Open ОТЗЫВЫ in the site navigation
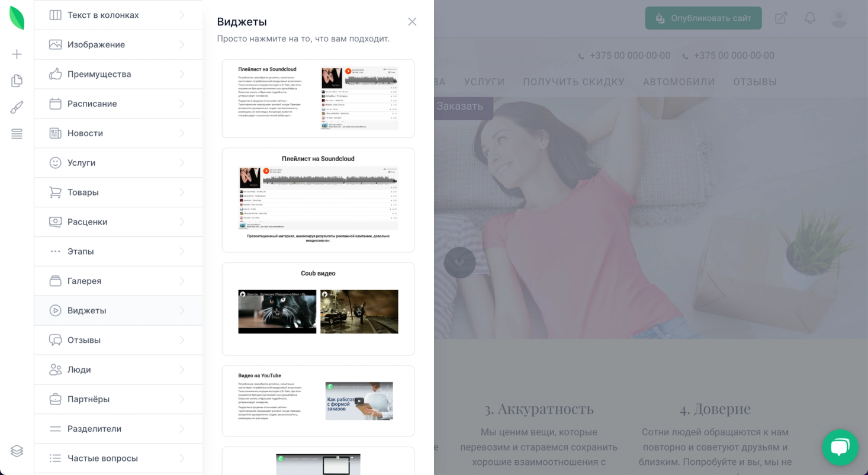Screen dimensions: 868x475 point(755,82)
